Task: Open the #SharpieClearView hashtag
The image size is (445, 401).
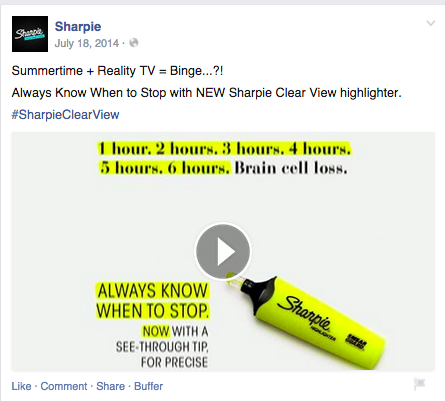Action: (x=65, y=115)
